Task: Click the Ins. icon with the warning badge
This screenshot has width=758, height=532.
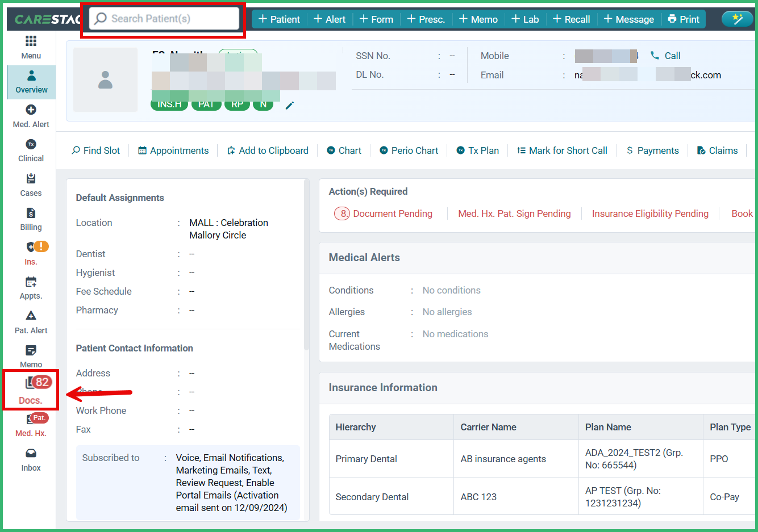Action: (x=31, y=253)
